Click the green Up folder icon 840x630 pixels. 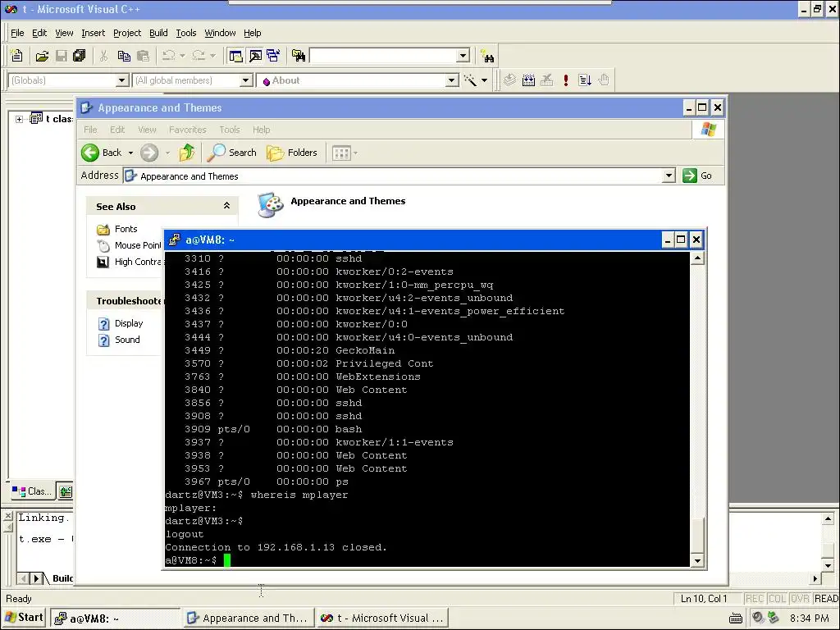(x=187, y=153)
